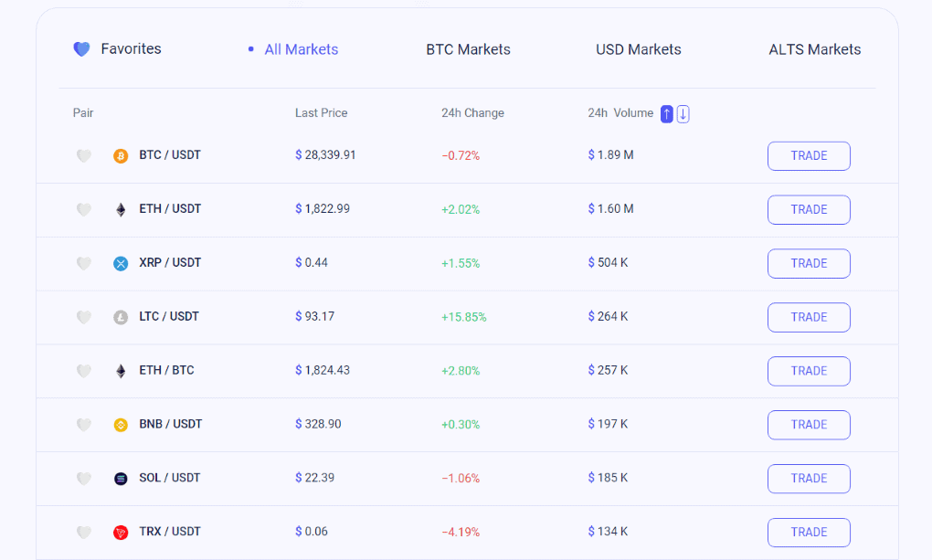Click the -4.19% change value
This screenshot has height=560, width=932.
point(461,532)
